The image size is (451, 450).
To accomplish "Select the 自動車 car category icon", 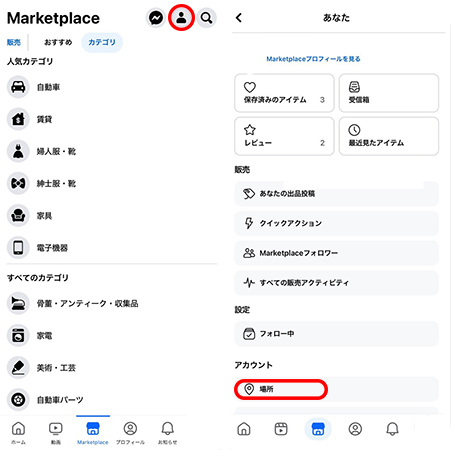I will (x=18, y=87).
